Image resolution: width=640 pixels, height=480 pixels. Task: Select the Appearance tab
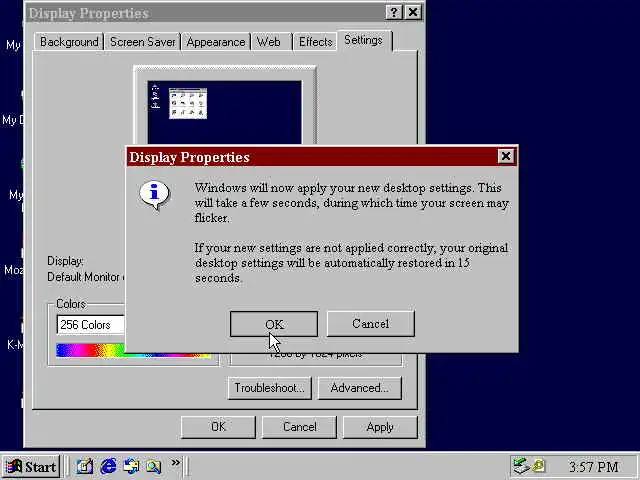point(216,42)
